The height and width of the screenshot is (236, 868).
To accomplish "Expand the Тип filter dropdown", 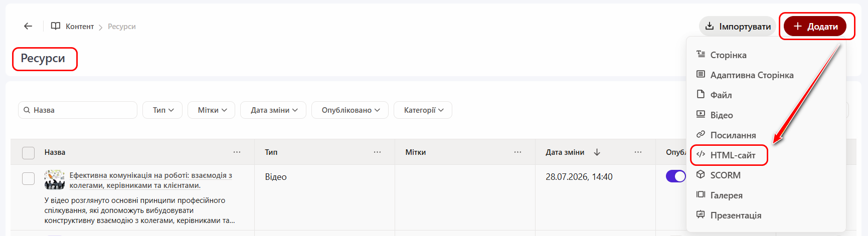I will [163, 110].
